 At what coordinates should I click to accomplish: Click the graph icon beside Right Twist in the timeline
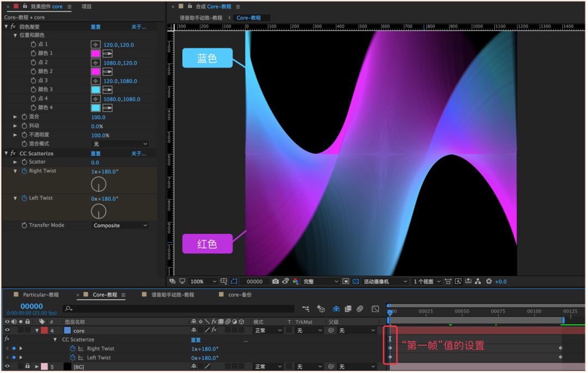click(x=81, y=349)
